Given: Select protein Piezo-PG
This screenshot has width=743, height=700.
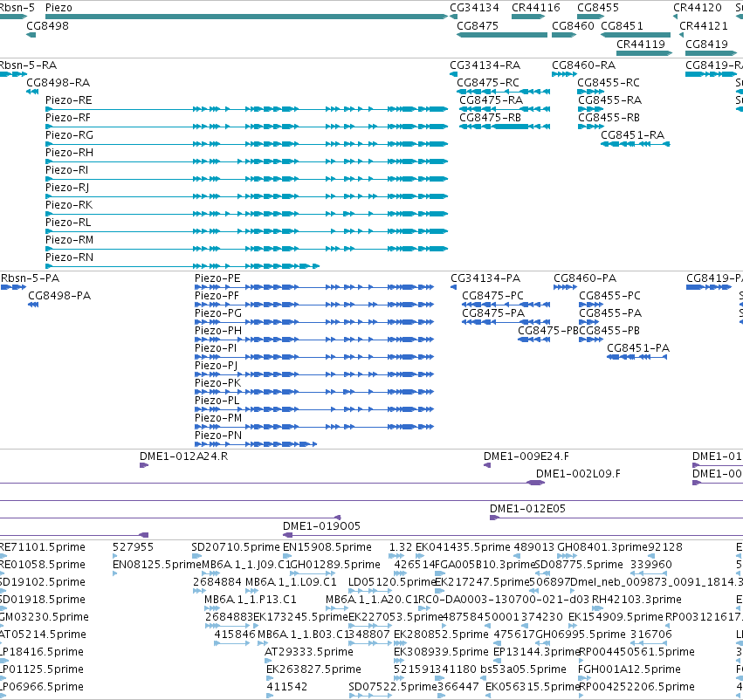Looking at the screenshot, I should (x=314, y=322).
